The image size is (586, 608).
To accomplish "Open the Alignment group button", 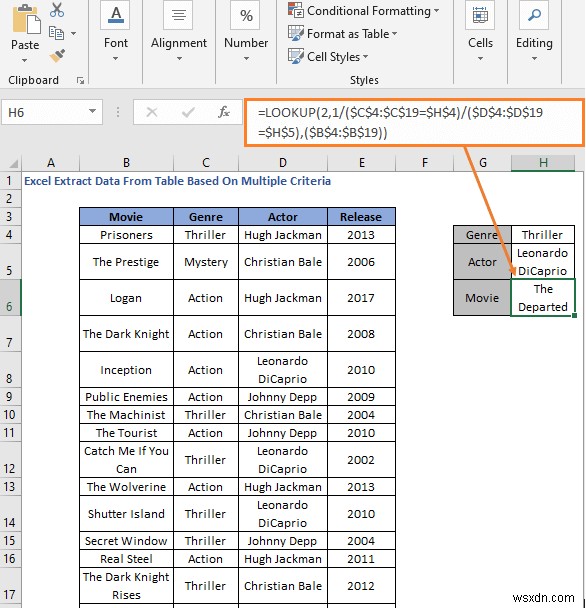I will 179,32.
